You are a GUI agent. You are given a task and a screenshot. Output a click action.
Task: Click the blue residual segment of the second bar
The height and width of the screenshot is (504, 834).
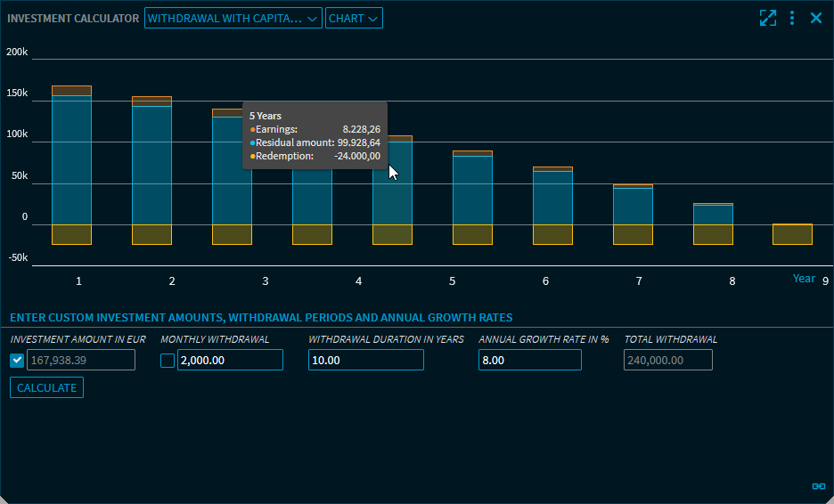(x=151, y=165)
